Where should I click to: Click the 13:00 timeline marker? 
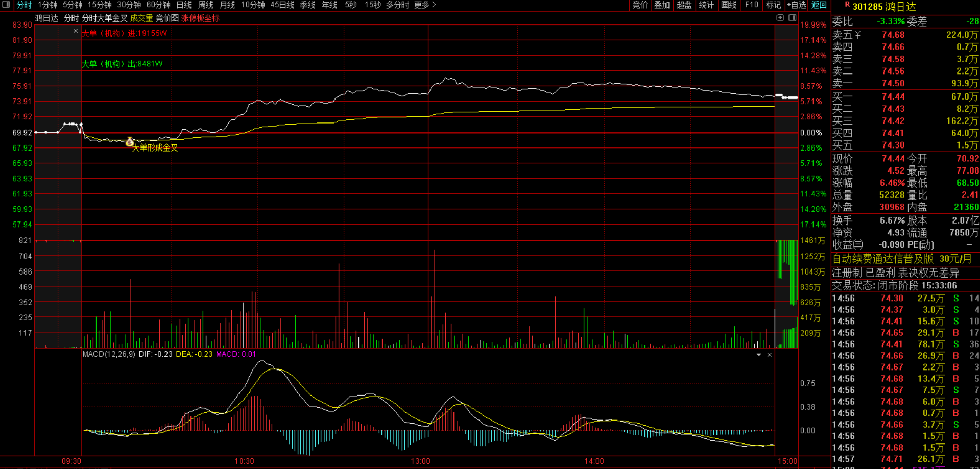(420, 461)
